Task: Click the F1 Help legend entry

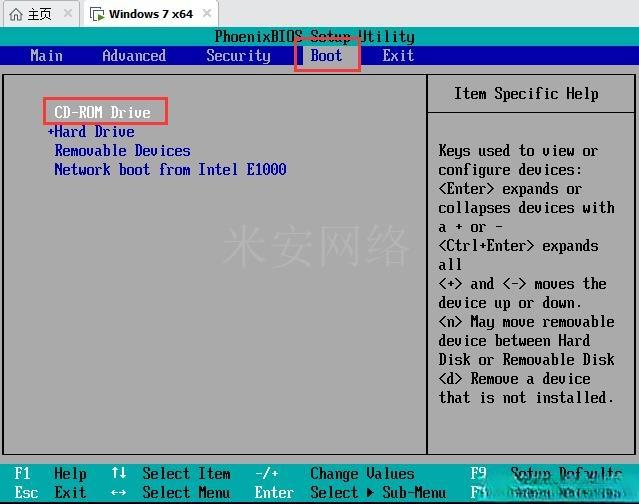Action: 50,473
